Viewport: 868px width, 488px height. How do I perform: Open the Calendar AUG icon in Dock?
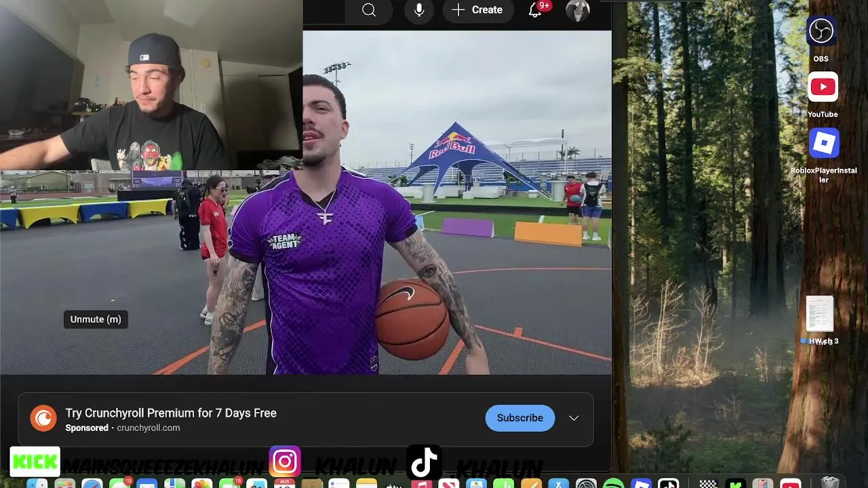click(x=284, y=484)
